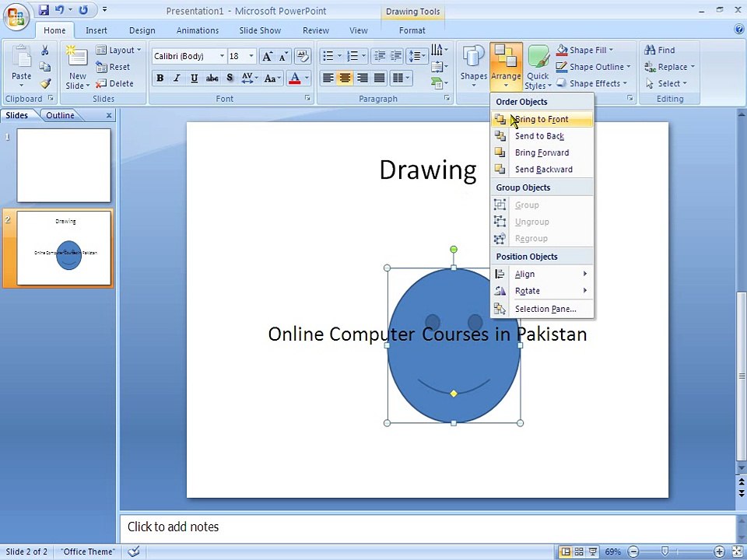Select the Format Painter brush

[x=45, y=83]
